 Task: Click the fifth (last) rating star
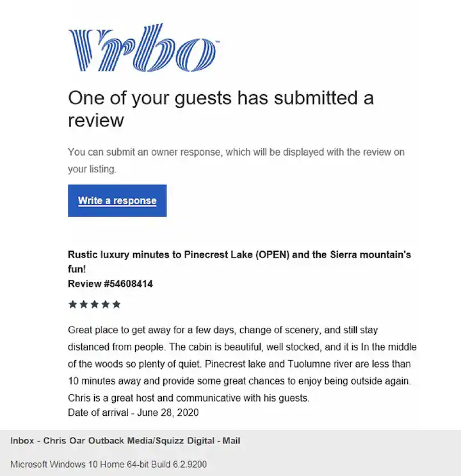(x=116, y=304)
